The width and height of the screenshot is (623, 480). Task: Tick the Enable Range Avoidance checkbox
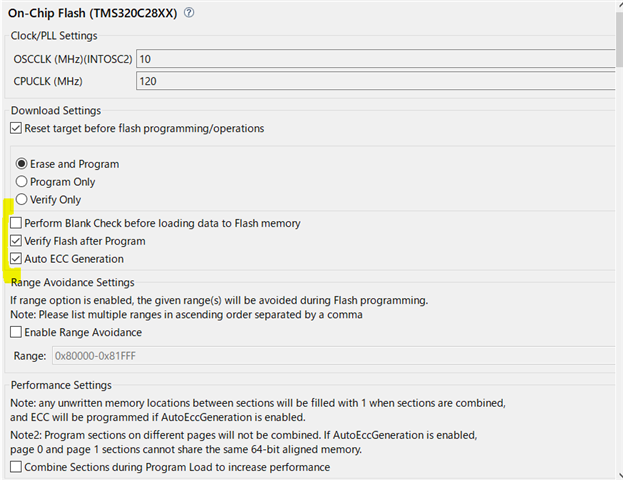pyautogui.click(x=16, y=332)
